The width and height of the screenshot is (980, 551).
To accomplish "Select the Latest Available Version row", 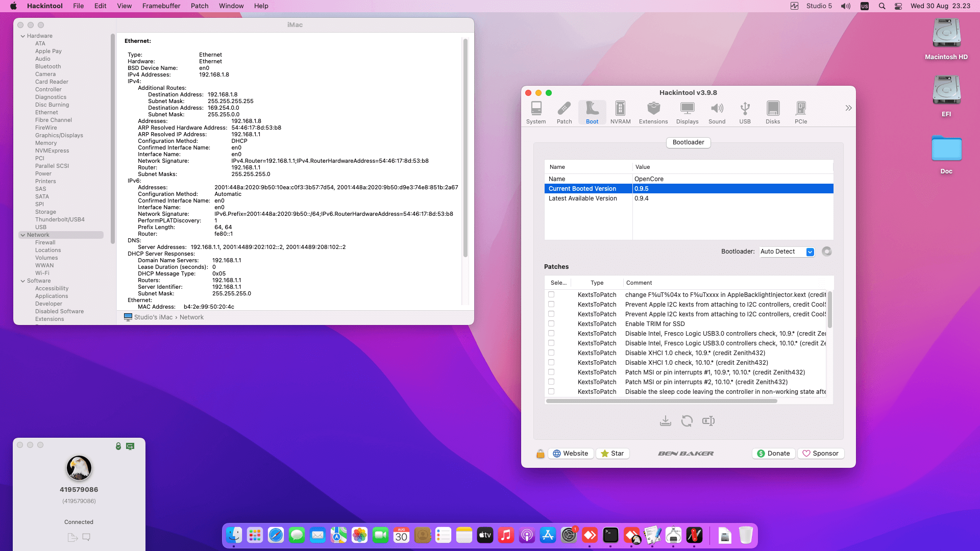I will [689, 198].
